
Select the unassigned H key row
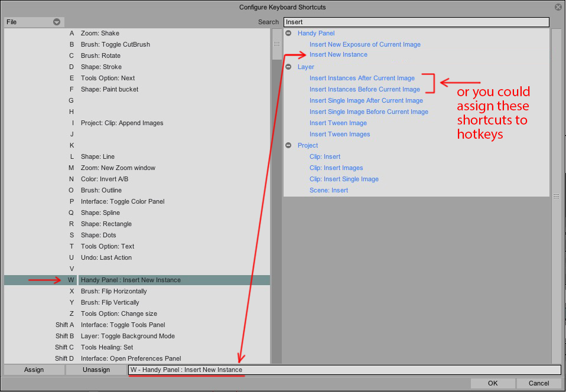(x=137, y=112)
